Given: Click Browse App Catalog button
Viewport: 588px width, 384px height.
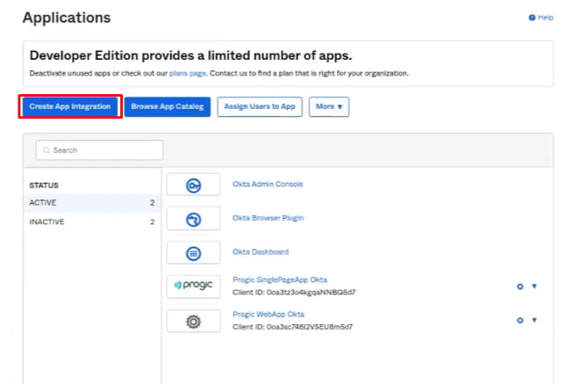Looking at the screenshot, I should coord(168,106).
